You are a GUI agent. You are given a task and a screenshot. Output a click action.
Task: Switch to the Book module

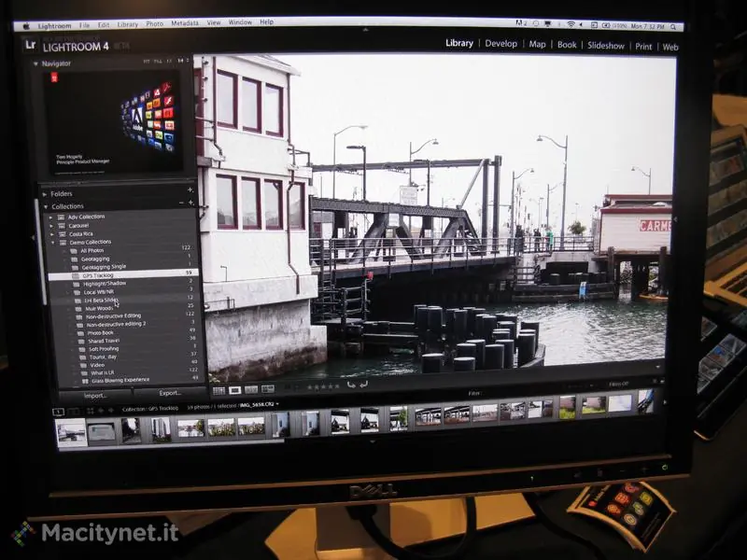pyautogui.click(x=567, y=45)
